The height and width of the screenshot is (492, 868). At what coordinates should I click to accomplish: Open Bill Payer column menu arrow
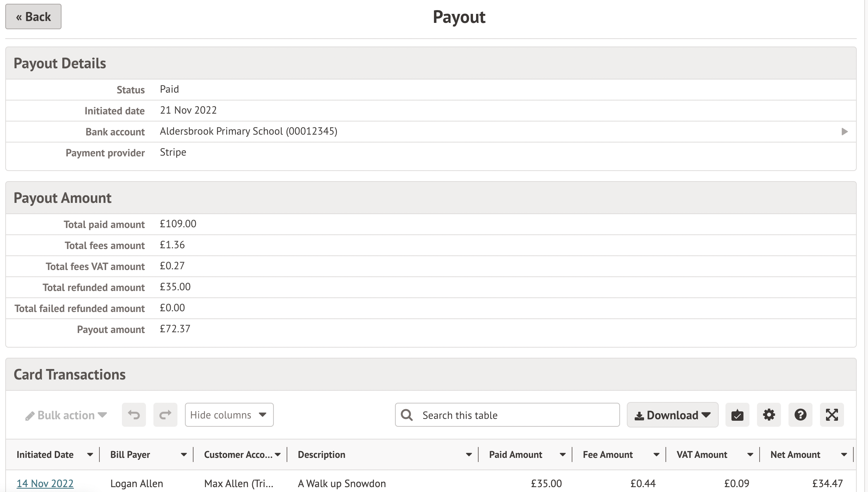pos(183,455)
